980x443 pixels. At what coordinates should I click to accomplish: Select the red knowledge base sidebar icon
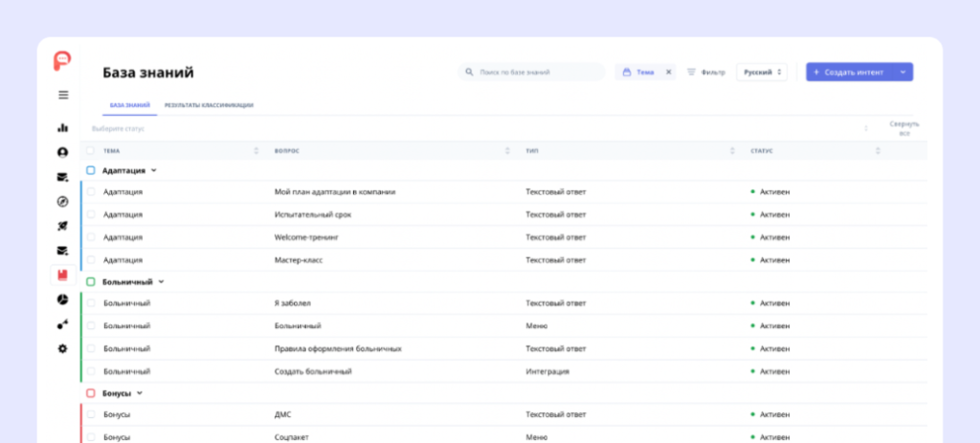click(63, 275)
